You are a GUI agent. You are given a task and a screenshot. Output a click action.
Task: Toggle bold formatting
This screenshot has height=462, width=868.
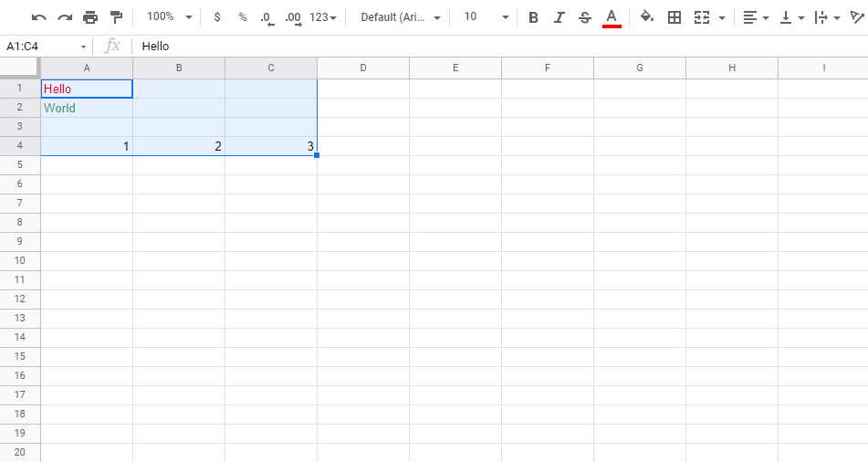pos(534,17)
